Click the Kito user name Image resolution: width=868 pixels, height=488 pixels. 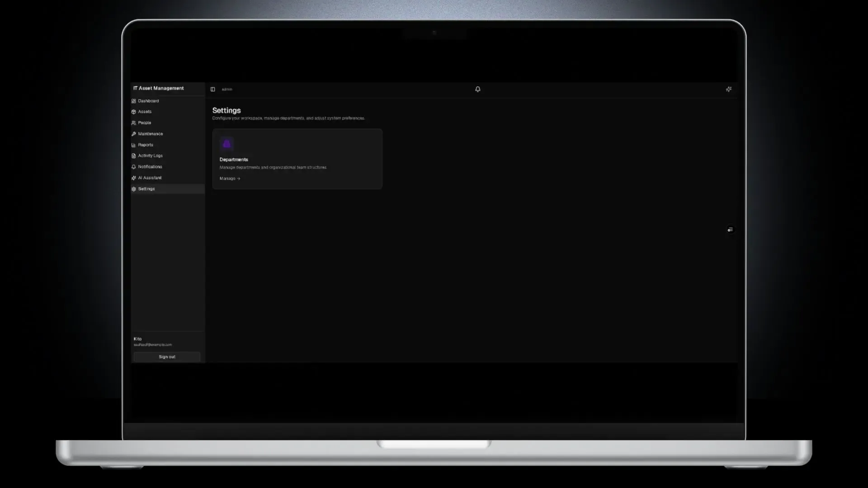point(138,339)
